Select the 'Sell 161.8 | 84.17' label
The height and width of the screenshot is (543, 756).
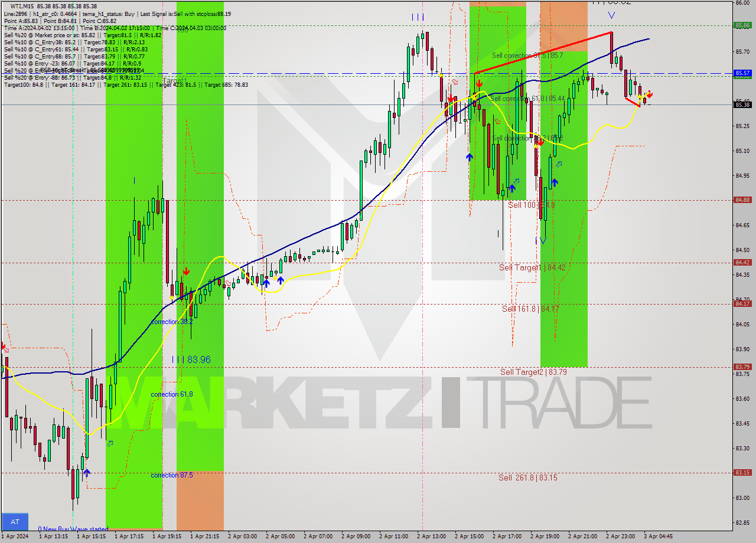(x=530, y=309)
